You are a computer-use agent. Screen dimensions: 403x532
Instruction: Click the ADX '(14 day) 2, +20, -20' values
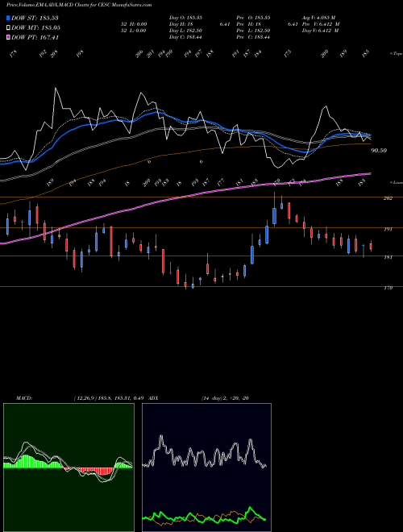tap(225, 398)
